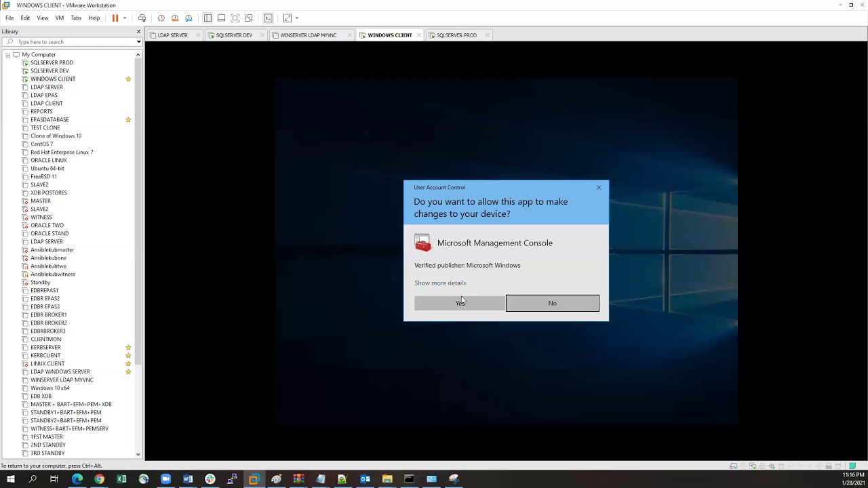Viewport: 868px width, 488px height.
Task: Collapse the My Computer tree node
Action: point(7,55)
